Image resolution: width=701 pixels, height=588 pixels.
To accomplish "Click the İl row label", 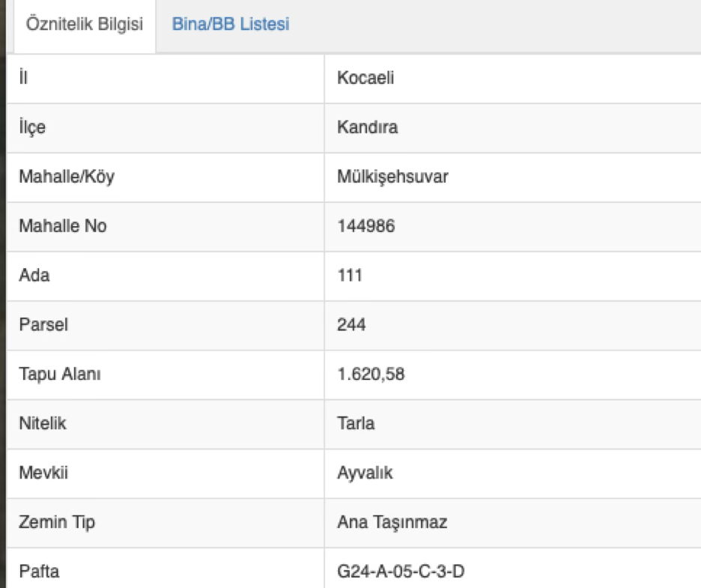I will (23, 78).
